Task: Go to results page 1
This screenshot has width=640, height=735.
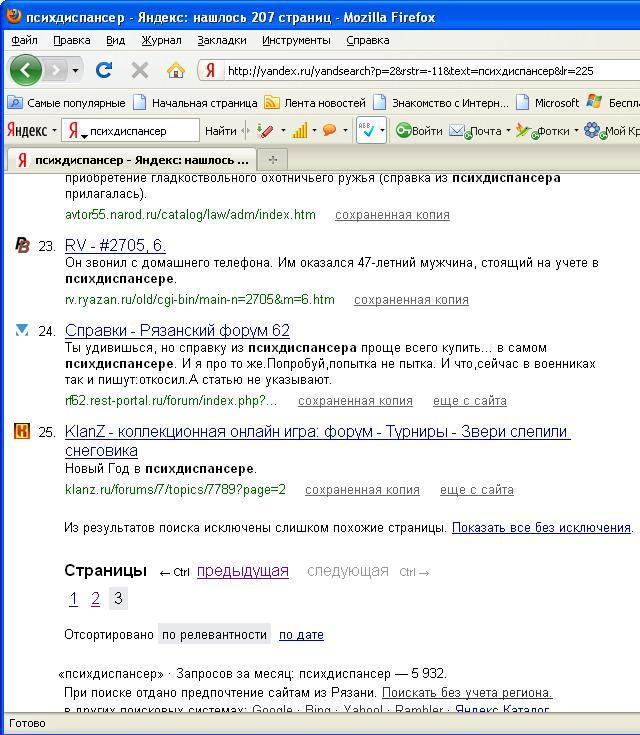Action: click(x=73, y=599)
